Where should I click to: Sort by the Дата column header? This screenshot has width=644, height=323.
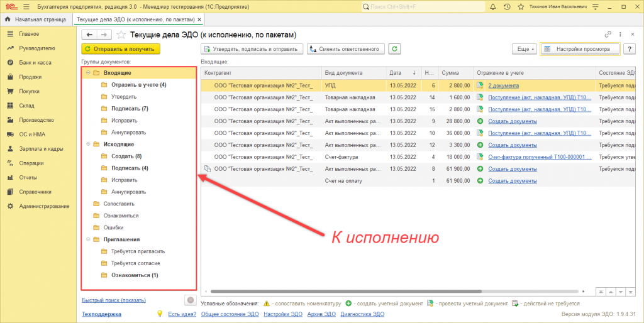(402, 73)
